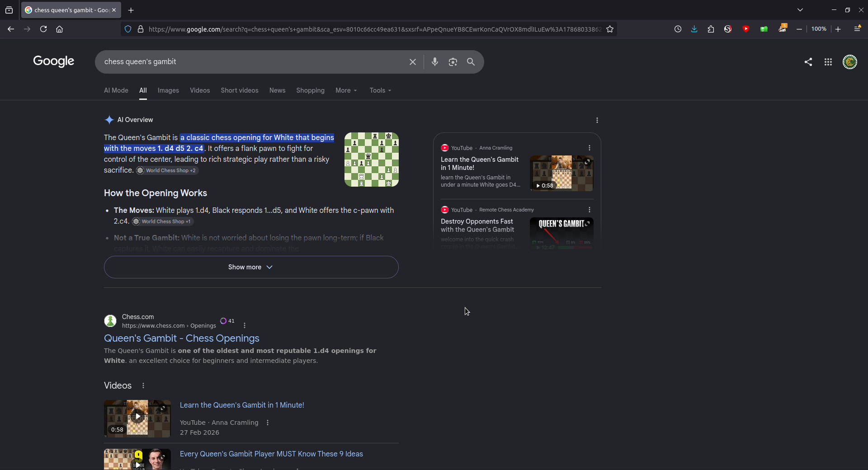
Task: Click the Google logo
Action: point(53,61)
